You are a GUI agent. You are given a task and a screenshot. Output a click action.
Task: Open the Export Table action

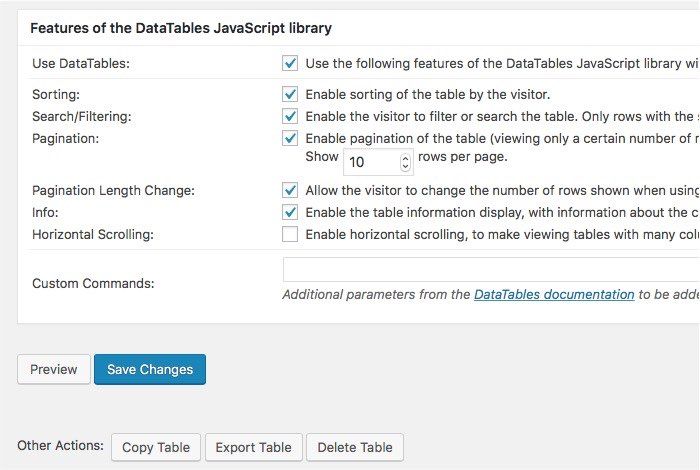point(254,447)
